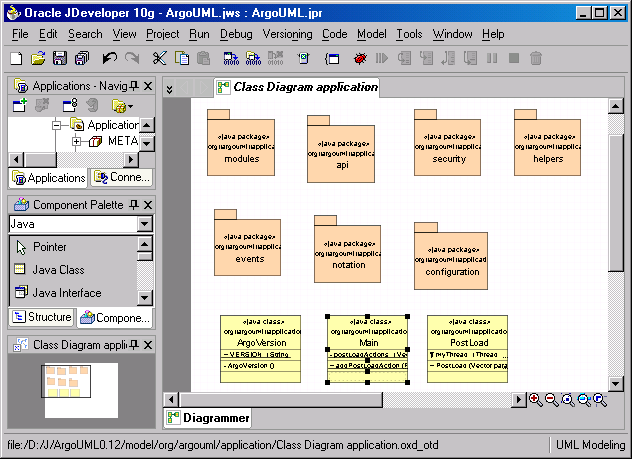The image size is (632, 459).
Task: Switch to the Connections tab
Action: [122, 177]
